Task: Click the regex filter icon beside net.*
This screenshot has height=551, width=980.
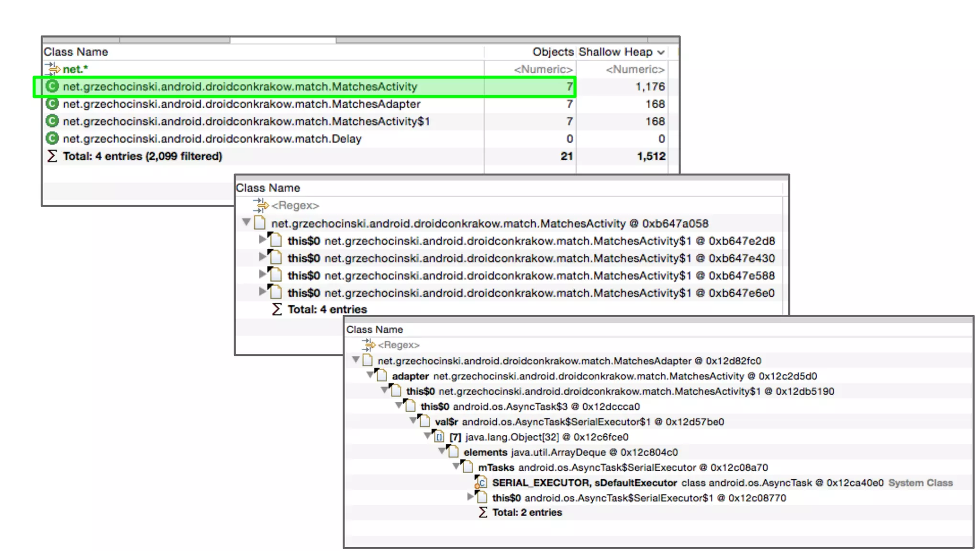Action: [x=52, y=69]
